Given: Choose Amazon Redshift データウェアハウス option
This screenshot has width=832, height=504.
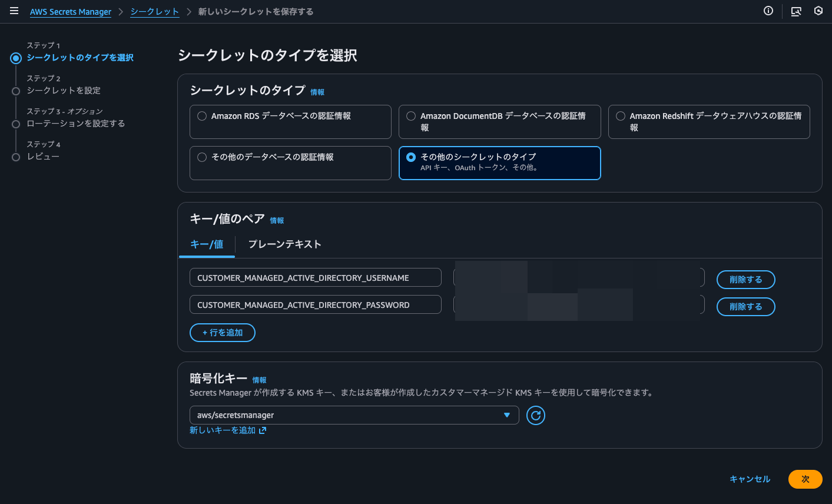Looking at the screenshot, I should [620, 115].
